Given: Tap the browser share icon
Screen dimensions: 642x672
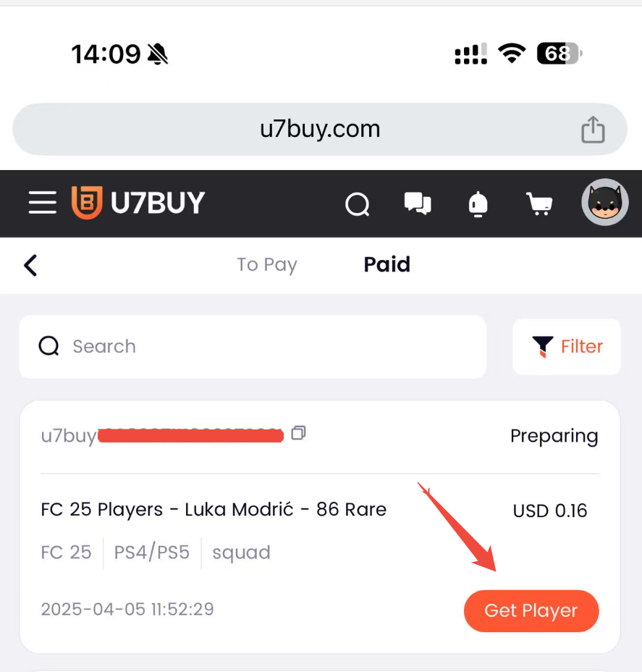Looking at the screenshot, I should click(x=593, y=129).
